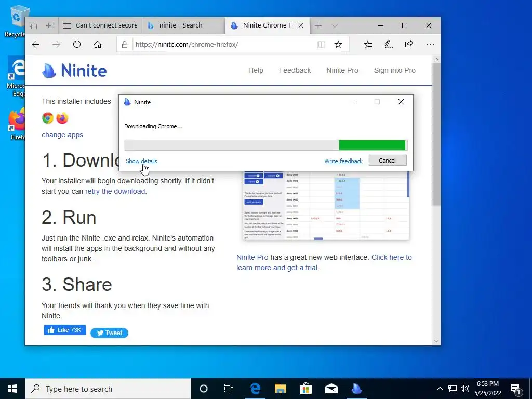532x399 pixels.
Task: Refresh the Ninite page
Action: (x=77, y=45)
